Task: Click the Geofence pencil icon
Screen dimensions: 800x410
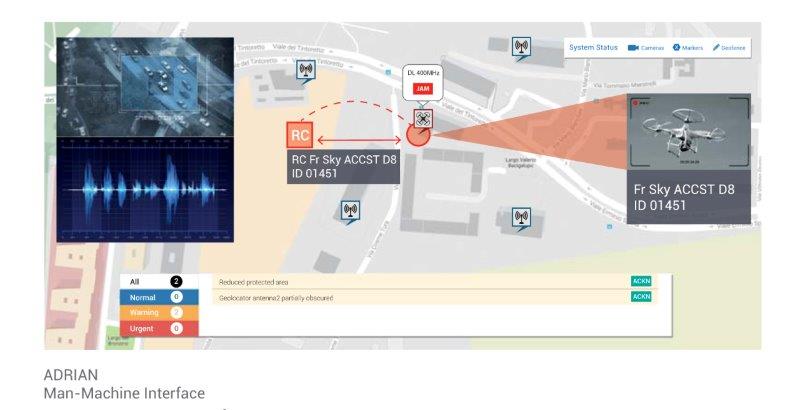Action: (716, 47)
